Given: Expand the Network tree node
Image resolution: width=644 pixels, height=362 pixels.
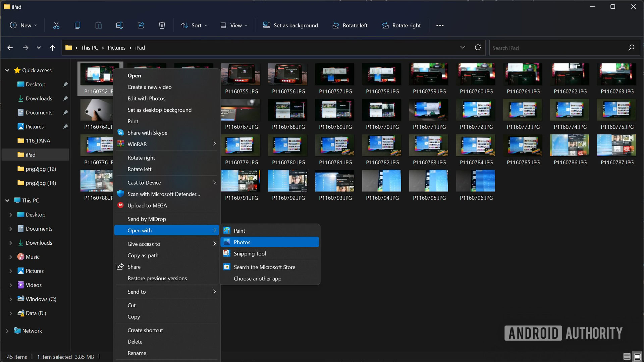Looking at the screenshot, I should [x=7, y=331].
